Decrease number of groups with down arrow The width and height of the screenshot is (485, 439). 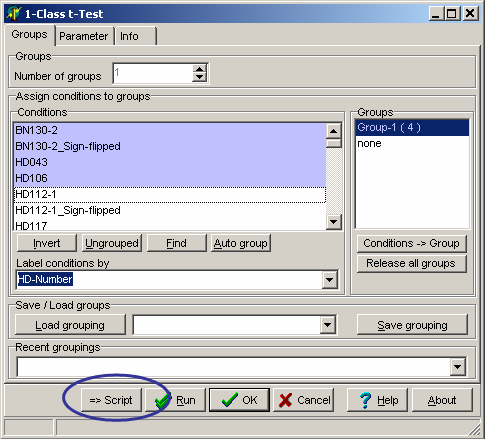199,78
